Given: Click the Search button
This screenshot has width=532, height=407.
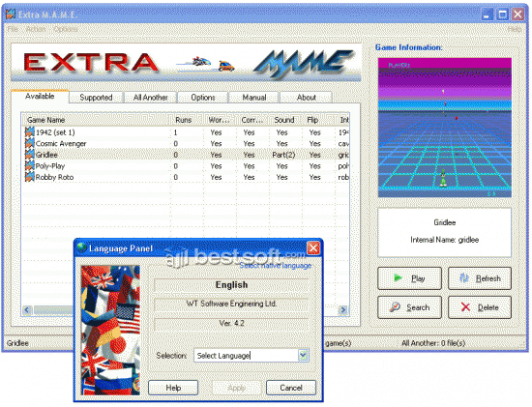Looking at the screenshot, I should click(409, 307).
